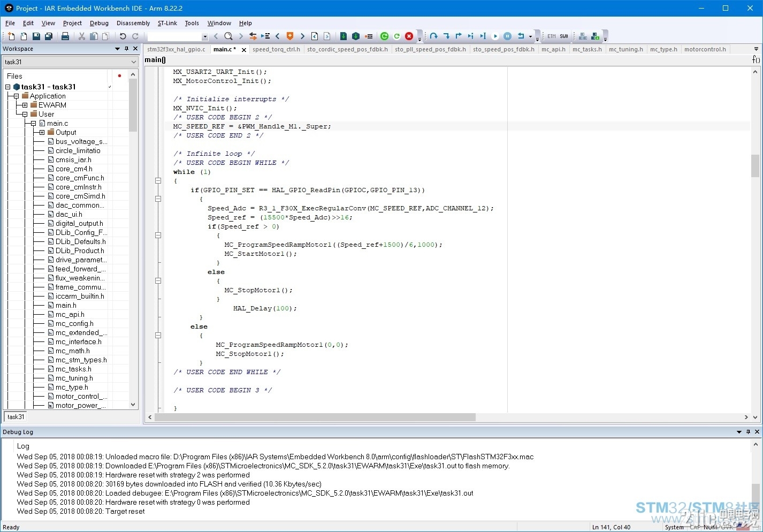Click the Step Over debug icon

(434, 36)
